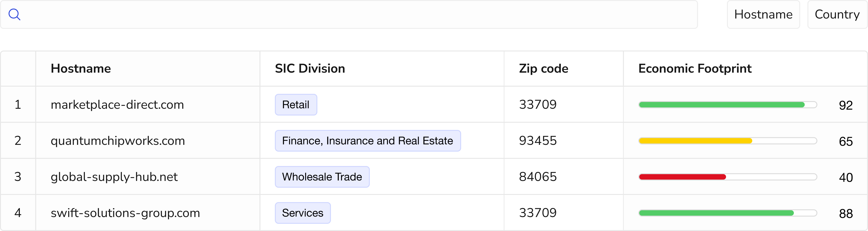The image size is (868, 231).
Task: Click global-supply-hub.net hostname
Action: 114,177
